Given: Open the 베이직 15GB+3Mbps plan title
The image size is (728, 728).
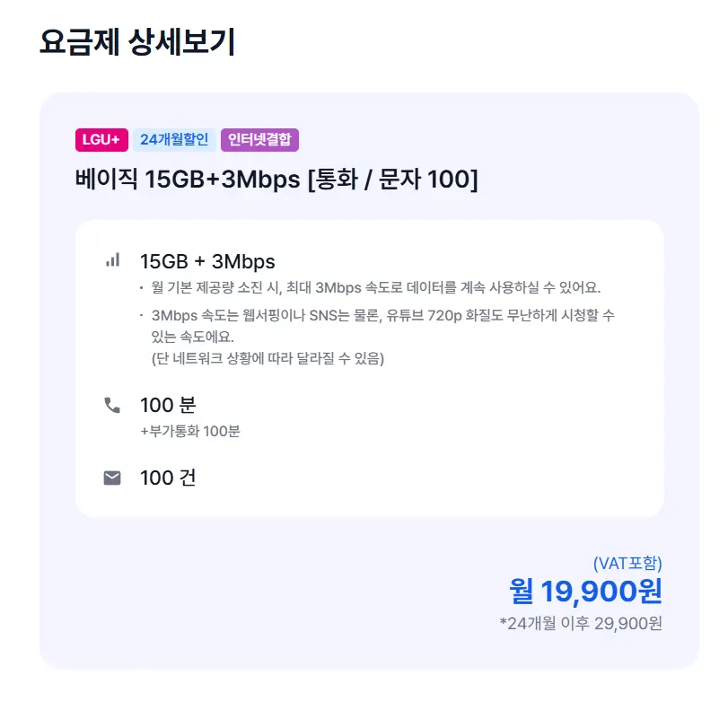Looking at the screenshot, I should tap(276, 180).
